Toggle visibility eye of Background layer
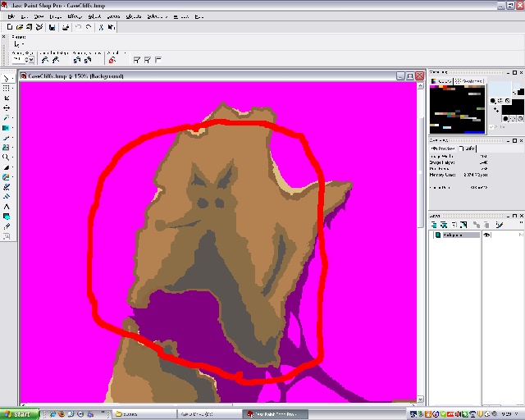This screenshot has height=420, width=525. 486,235
